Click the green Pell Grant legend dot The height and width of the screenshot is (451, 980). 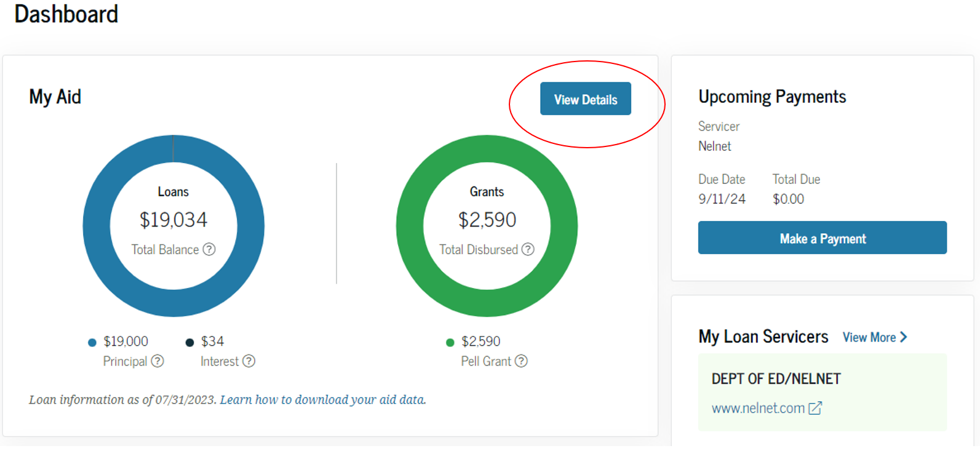(x=450, y=343)
